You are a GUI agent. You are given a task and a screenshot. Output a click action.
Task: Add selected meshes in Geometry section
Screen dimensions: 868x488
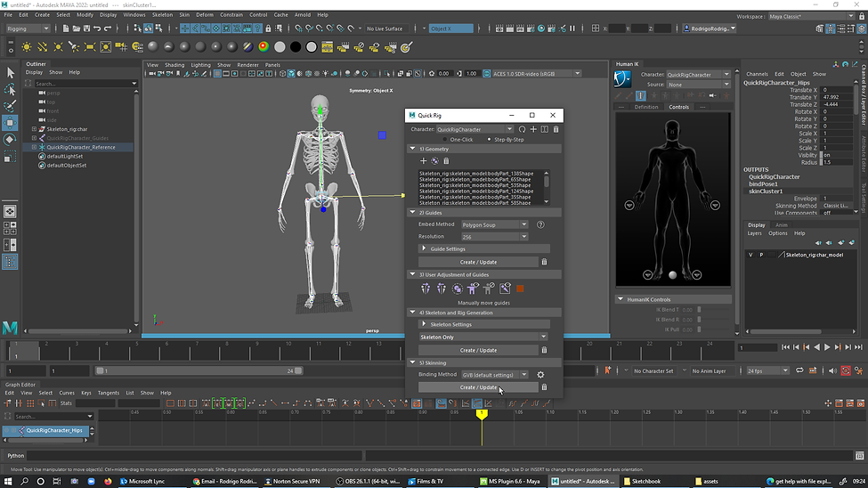click(424, 160)
